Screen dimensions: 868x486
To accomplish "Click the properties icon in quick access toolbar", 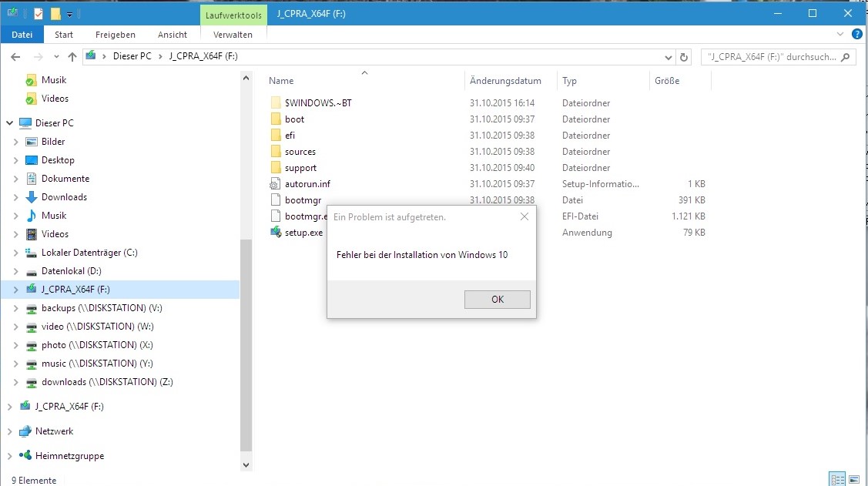I will pos(39,14).
